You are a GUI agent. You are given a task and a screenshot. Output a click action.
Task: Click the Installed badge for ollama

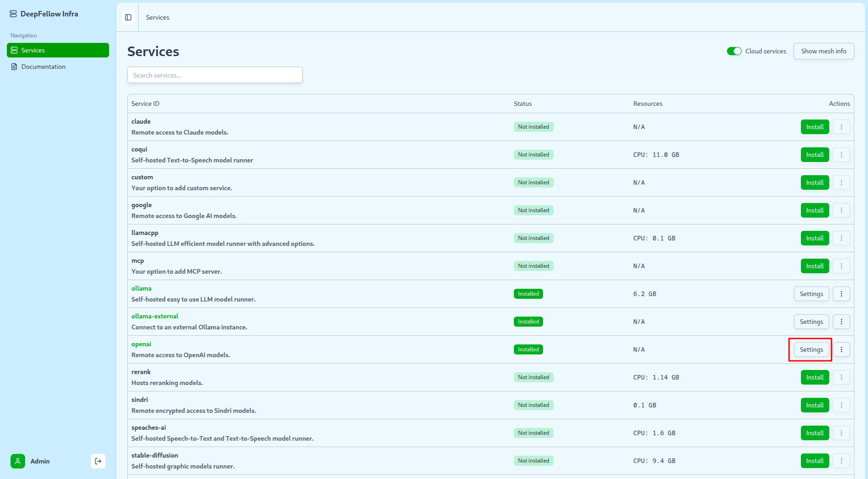click(528, 294)
